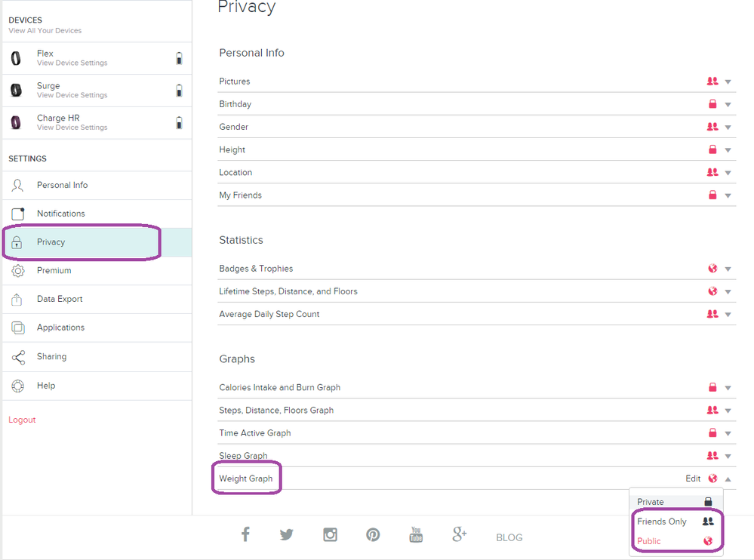Click the Pinterest icon
The image size is (754, 560).
(373, 534)
